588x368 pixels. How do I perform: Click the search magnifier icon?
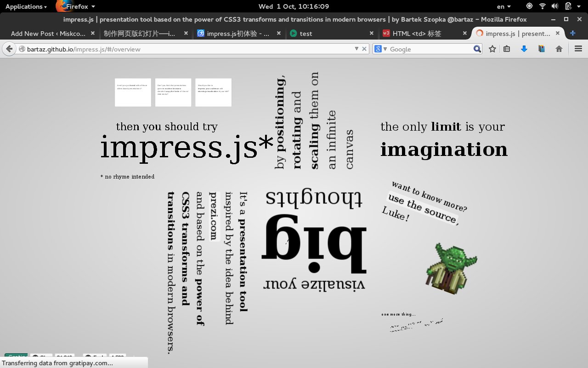(x=477, y=49)
